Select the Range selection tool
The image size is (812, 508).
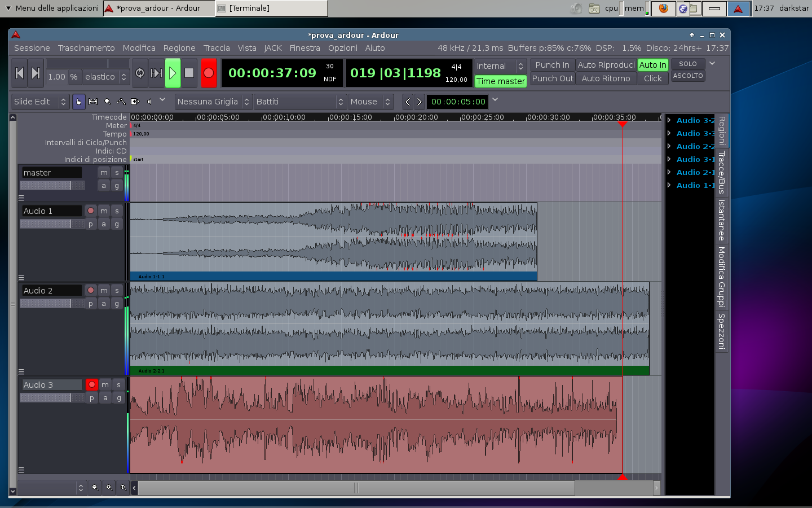coord(93,102)
